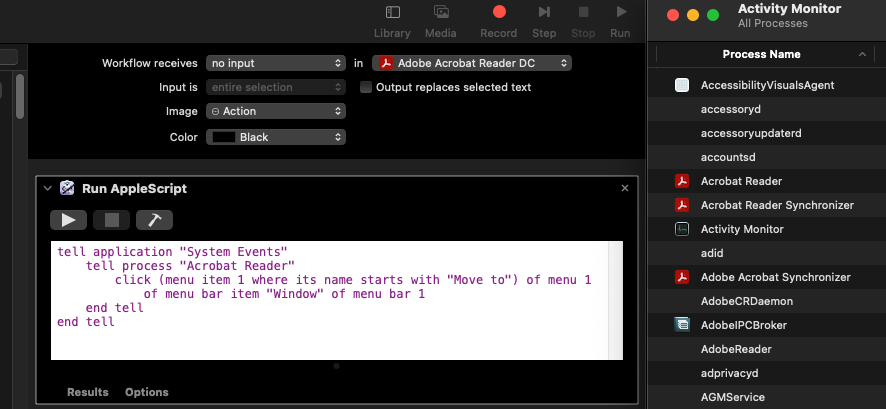
Task: Click the Acrobat Reader Synchronizer icon
Action: [x=682, y=205]
